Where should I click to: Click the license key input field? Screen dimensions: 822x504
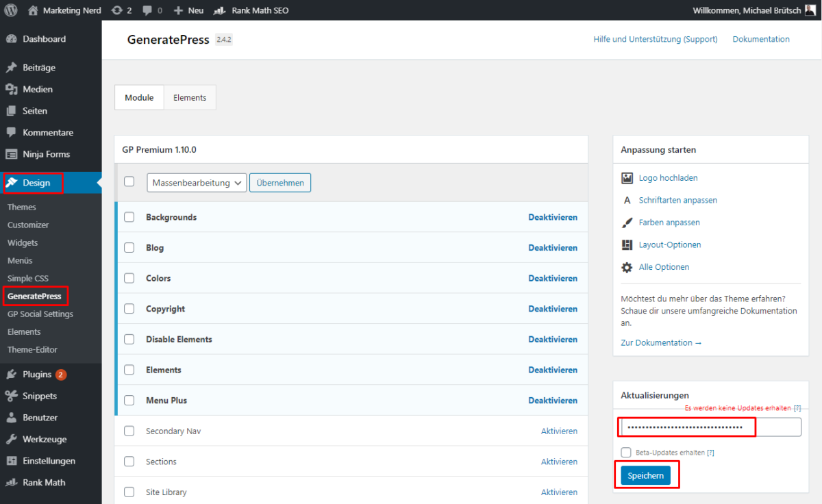click(711, 427)
